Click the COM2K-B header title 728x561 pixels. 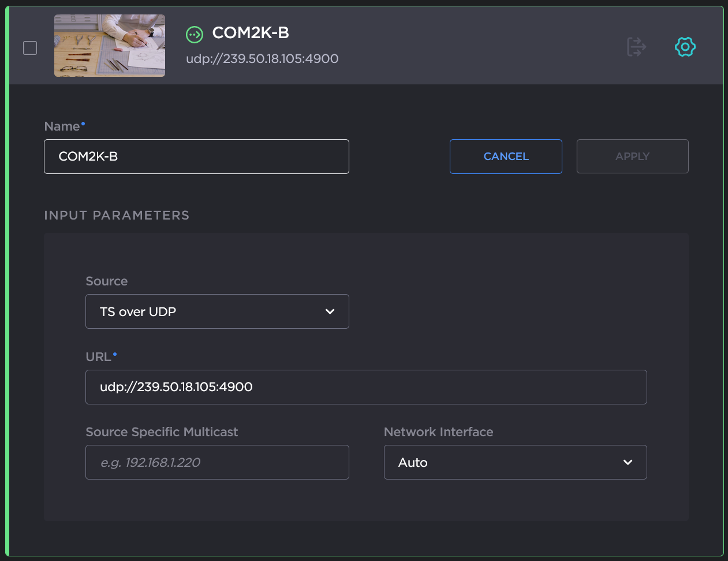pyautogui.click(x=251, y=33)
